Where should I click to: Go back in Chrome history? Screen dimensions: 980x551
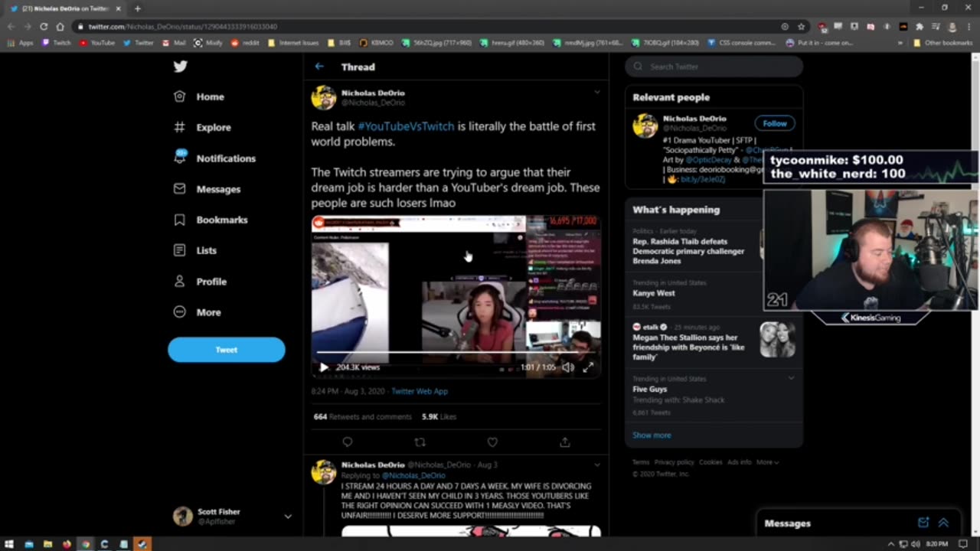coord(11,27)
